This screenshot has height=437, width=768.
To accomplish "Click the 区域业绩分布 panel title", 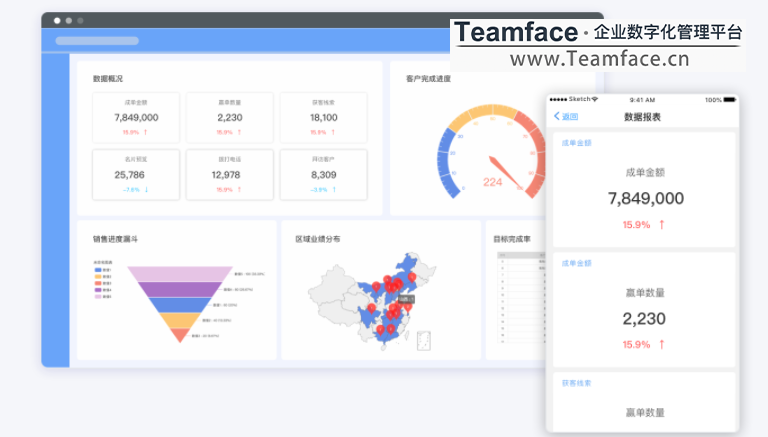I will coord(317,239).
